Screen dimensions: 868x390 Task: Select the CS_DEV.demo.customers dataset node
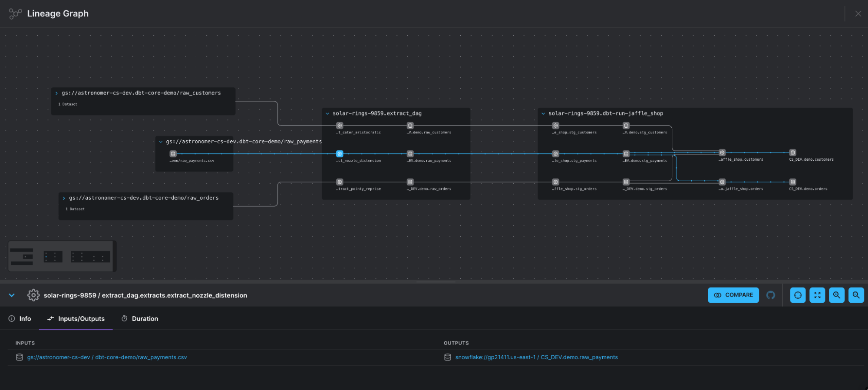point(792,153)
